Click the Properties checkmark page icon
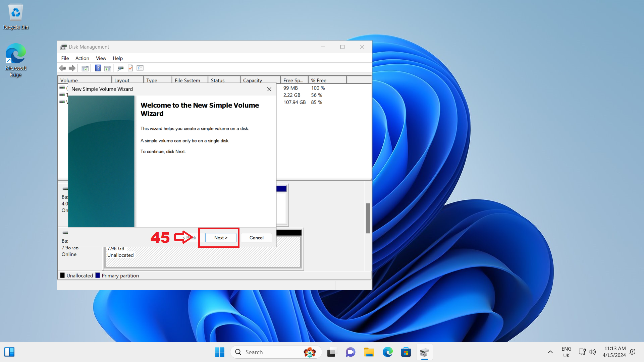 130,68
